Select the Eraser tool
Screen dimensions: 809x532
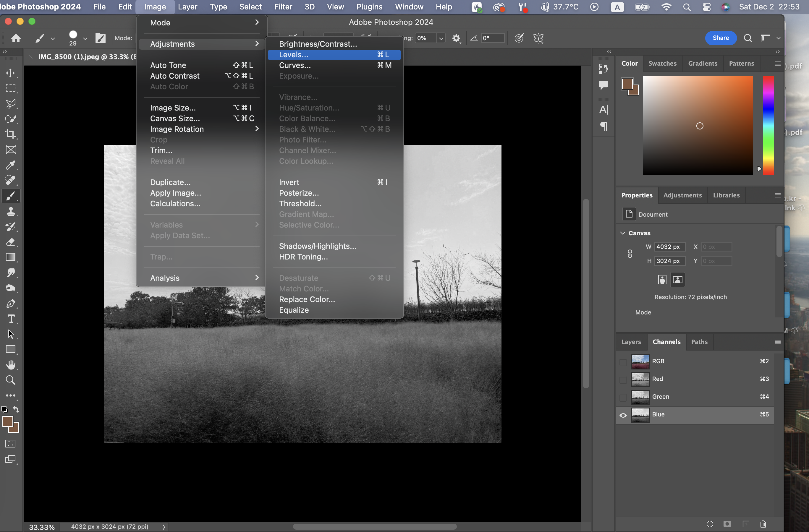11,242
